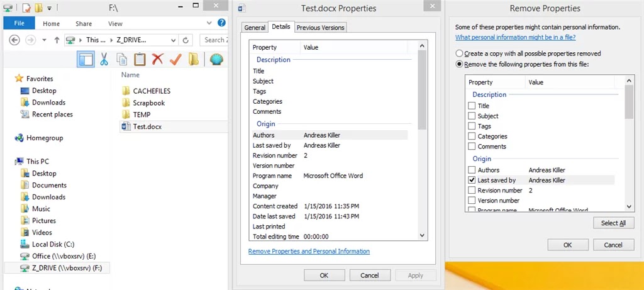
Task: Refresh the folder with the refresh icon
Action: (x=186, y=40)
